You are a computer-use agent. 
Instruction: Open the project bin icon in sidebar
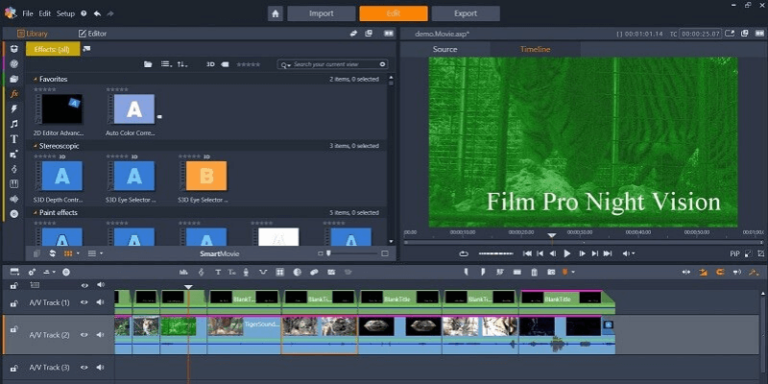[14, 48]
